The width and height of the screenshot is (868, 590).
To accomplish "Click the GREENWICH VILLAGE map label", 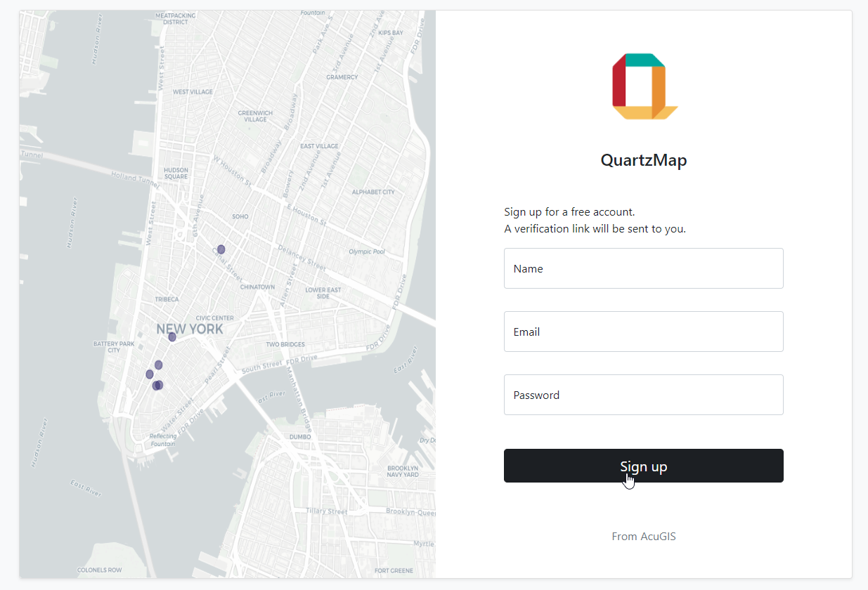I will point(255,116).
